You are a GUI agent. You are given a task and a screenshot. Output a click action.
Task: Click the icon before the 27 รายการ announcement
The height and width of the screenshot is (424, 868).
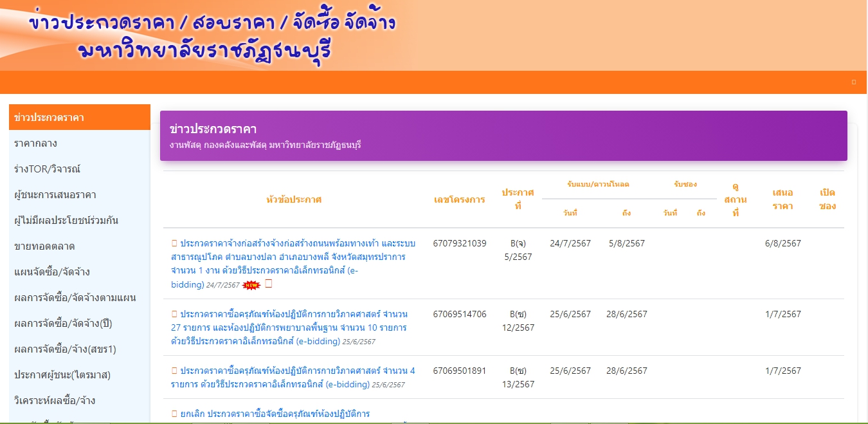(x=174, y=315)
